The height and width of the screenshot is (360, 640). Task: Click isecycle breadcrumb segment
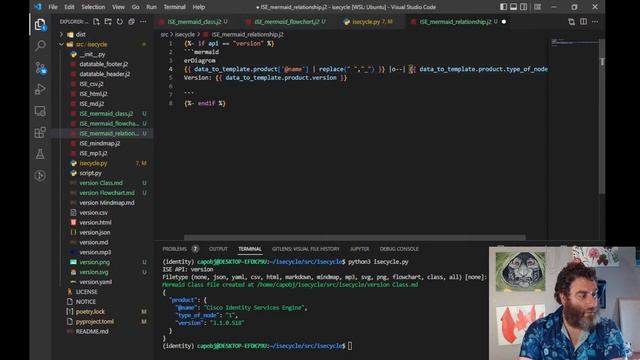tap(184, 35)
